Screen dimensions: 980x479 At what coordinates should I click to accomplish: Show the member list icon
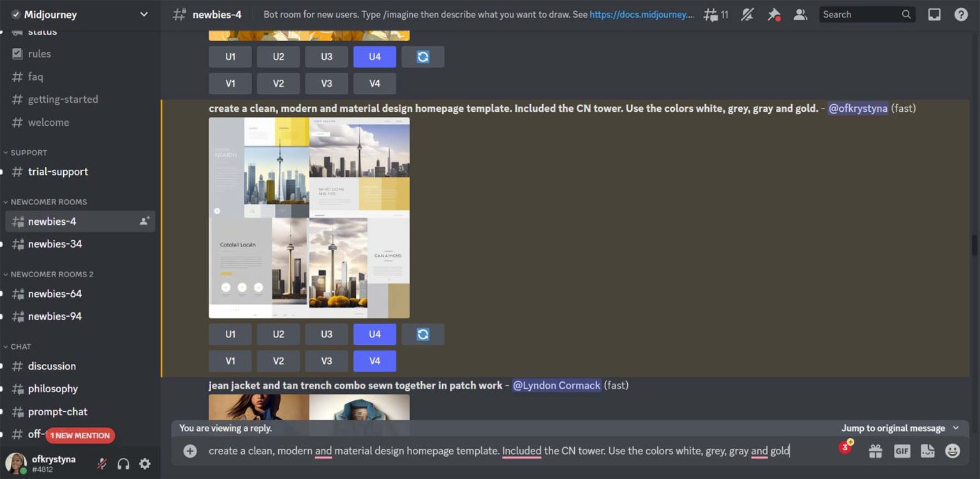tap(800, 14)
